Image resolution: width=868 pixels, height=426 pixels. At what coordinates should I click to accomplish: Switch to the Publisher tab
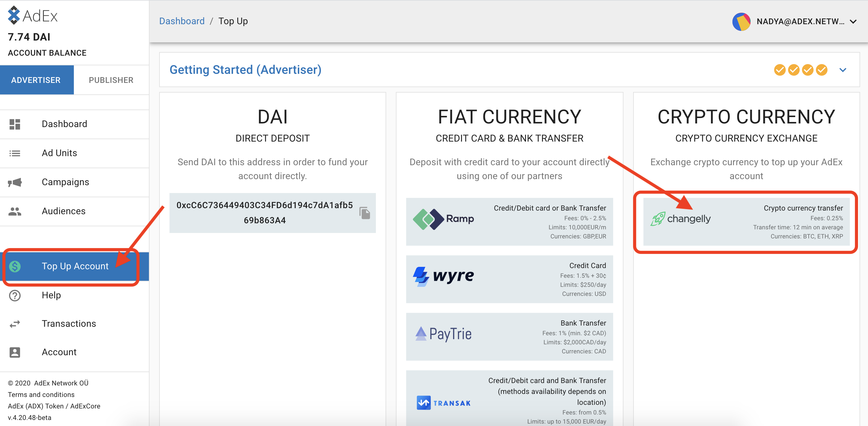(x=111, y=80)
